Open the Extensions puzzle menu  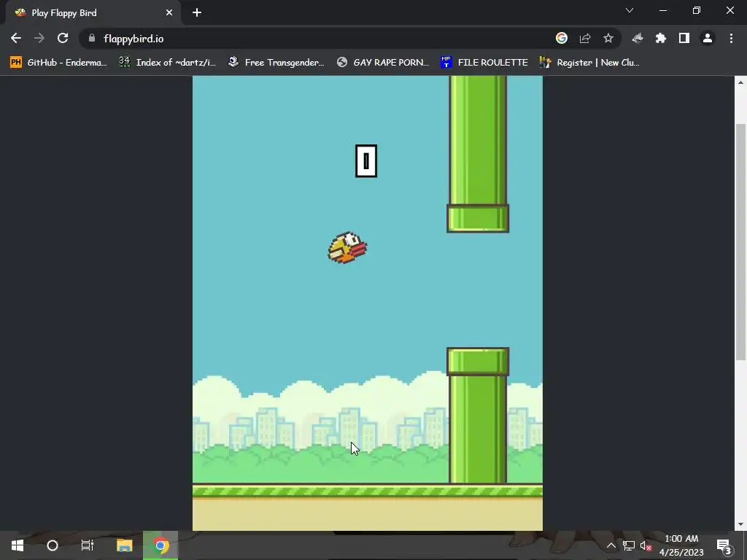(x=661, y=39)
